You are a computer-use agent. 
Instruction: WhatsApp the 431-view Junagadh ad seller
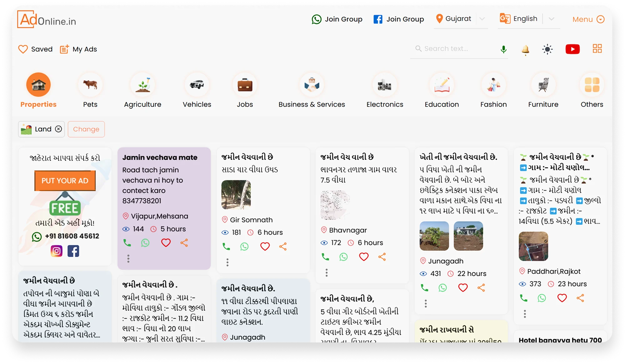443,288
